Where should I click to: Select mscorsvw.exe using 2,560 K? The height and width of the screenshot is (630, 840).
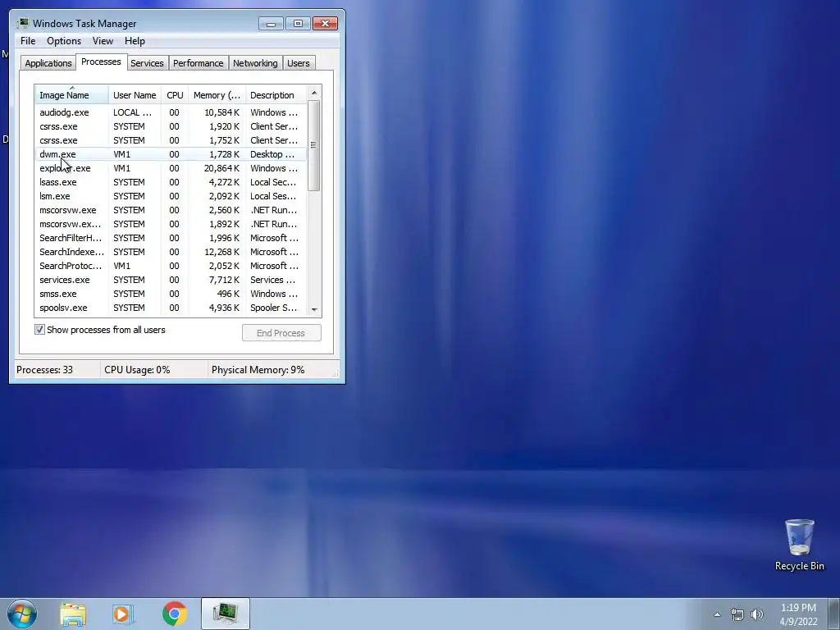(x=171, y=210)
